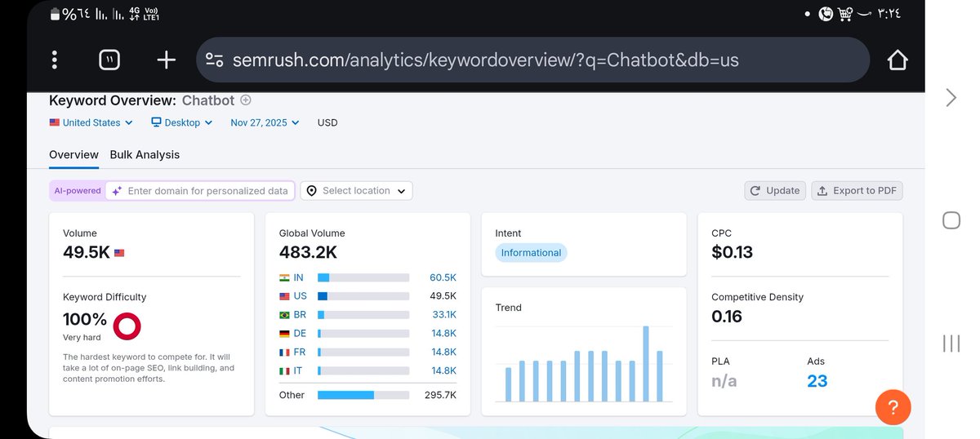Click the France flag in Global Volume
980x439 pixels.
(284, 352)
